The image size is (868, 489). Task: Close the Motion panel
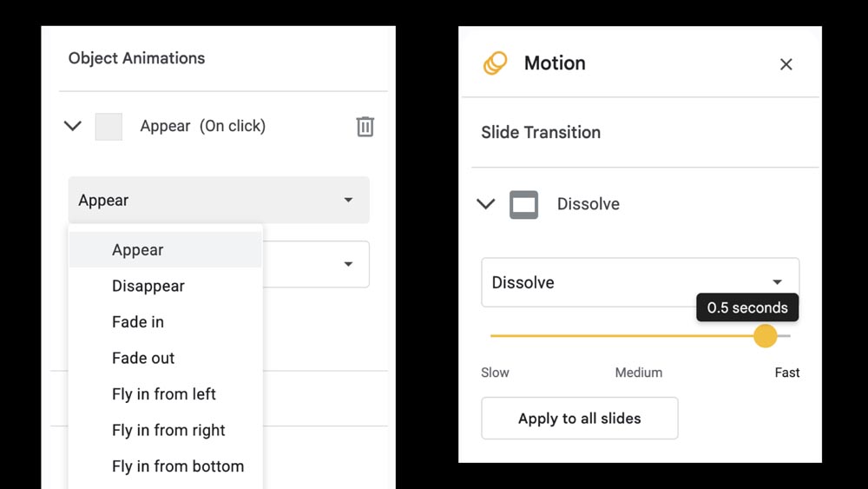pos(786,64)
